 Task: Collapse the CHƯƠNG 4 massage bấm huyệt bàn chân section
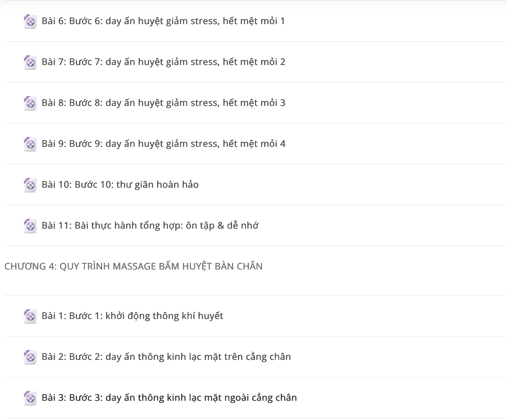pos(133,266)
